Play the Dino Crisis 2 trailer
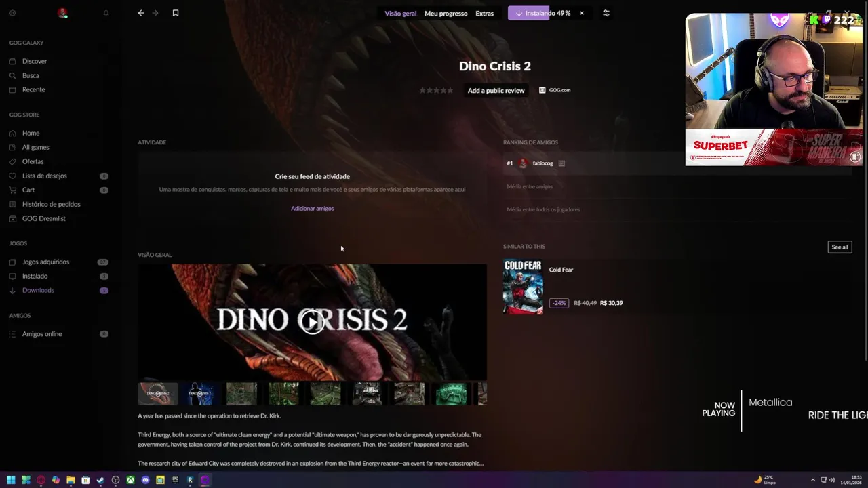868x488 pixels. [x=312, y=322]
